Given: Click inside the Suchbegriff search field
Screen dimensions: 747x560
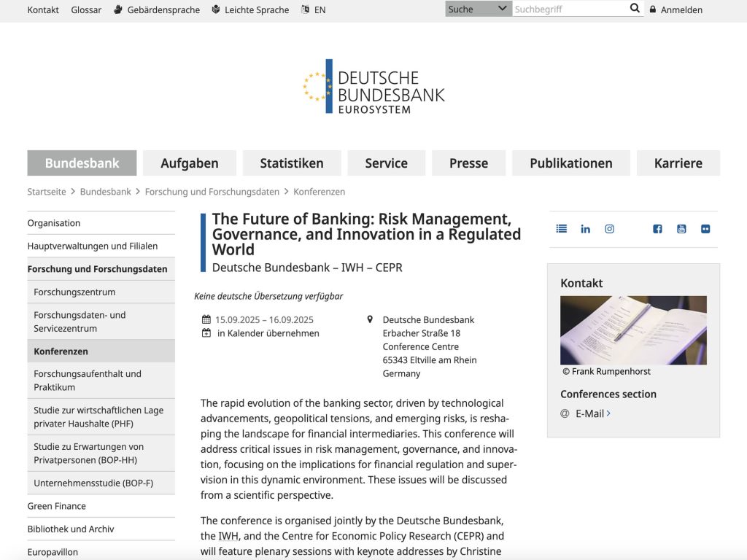Looking at the screenshot, I should pyautogui.click(x=569, y=8).
